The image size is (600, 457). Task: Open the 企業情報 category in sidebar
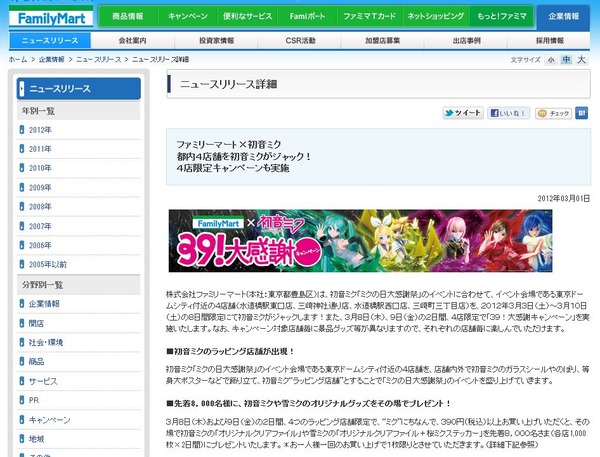click(44, 304)
